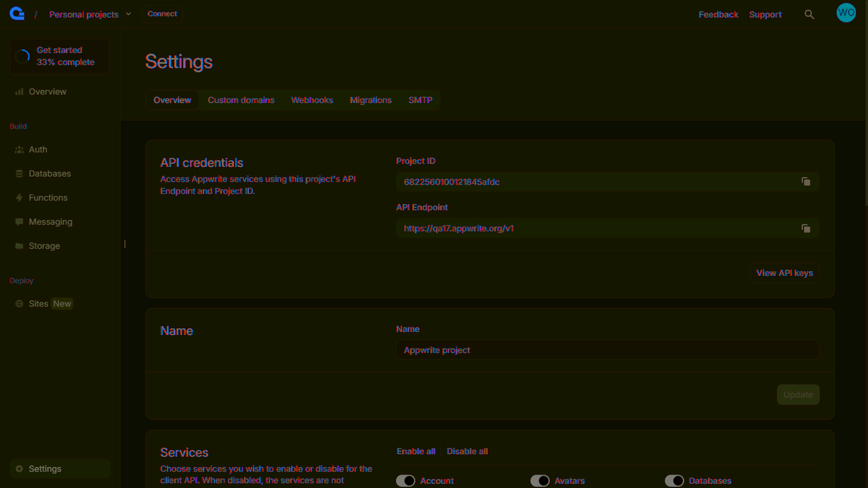This screenshot has height=488, width=868.
Task: Copy the API Endpoint URL
Action: point(806,228)
